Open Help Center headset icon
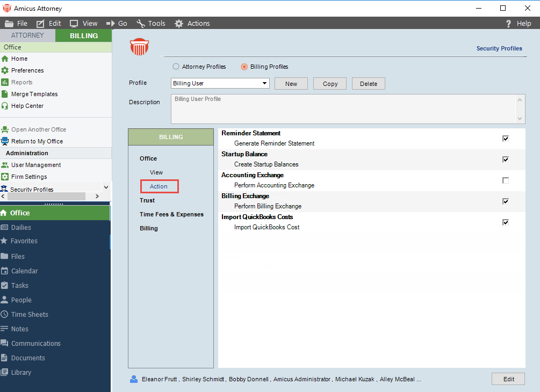The width and height of the screenshot is (540, 392). click(x=5, y=106)
